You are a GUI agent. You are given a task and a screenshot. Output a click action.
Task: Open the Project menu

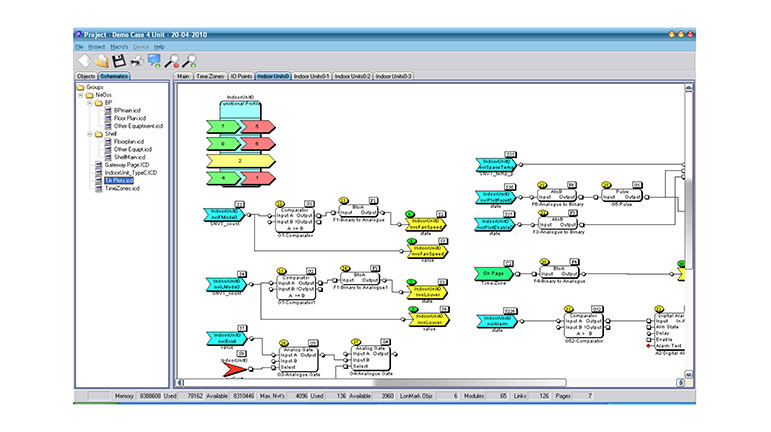[x=96, y=47]
